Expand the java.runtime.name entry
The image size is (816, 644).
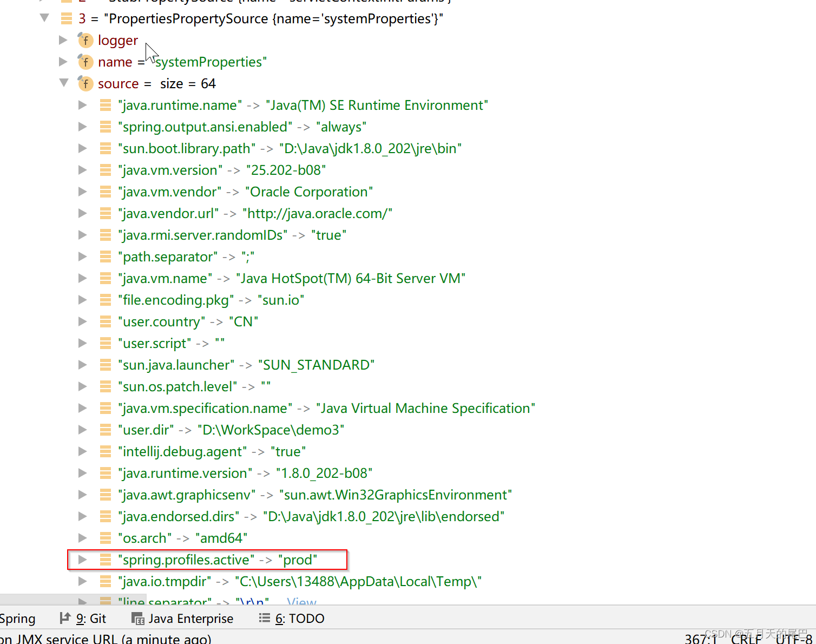83,105
